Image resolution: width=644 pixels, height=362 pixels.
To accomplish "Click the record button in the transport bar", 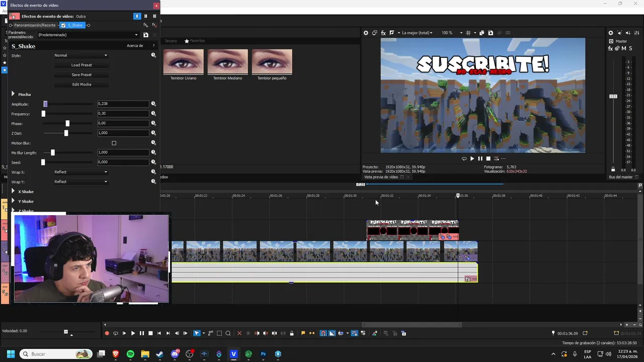I will coord(107,333).
